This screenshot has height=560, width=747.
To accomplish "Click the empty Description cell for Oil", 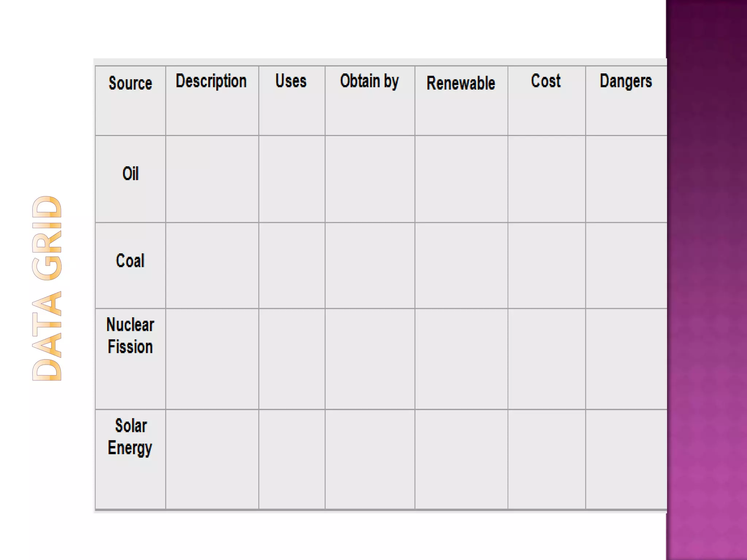I will coord(212,179).
